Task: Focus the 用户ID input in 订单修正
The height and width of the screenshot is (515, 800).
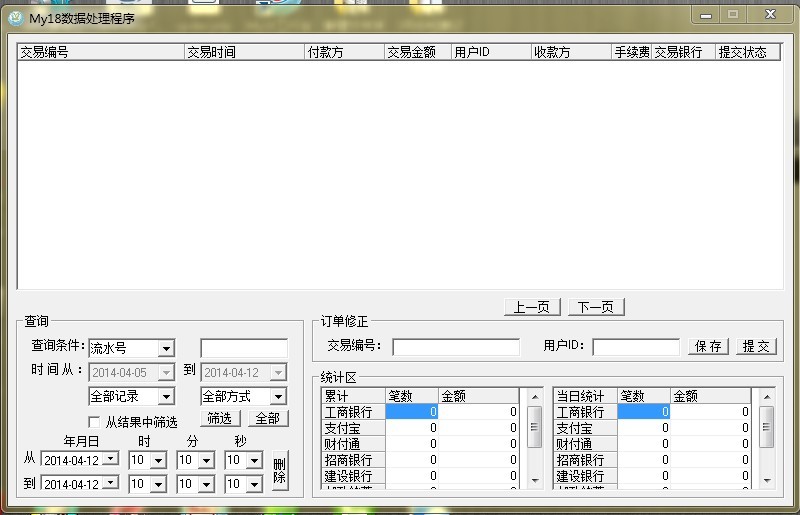Action: (x=636, y=347)
